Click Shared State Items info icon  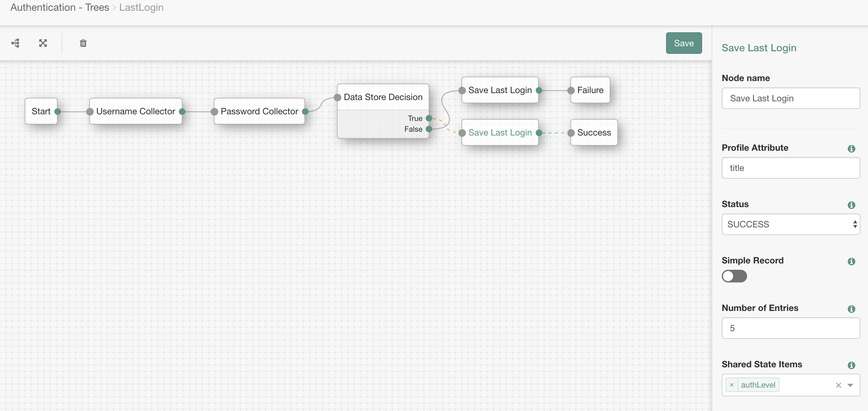[851, 365]
